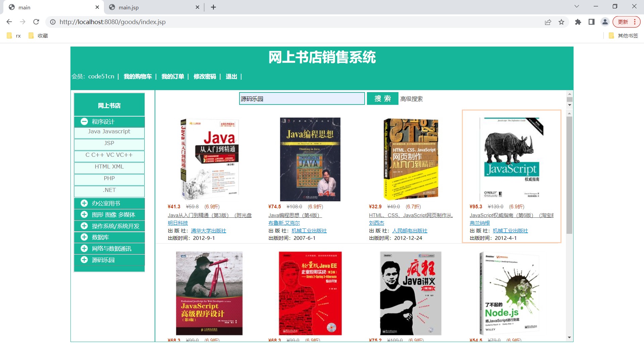Go to 修改密码 change password
Viewport: 644px width, 345px height.
tap(205, 76)
